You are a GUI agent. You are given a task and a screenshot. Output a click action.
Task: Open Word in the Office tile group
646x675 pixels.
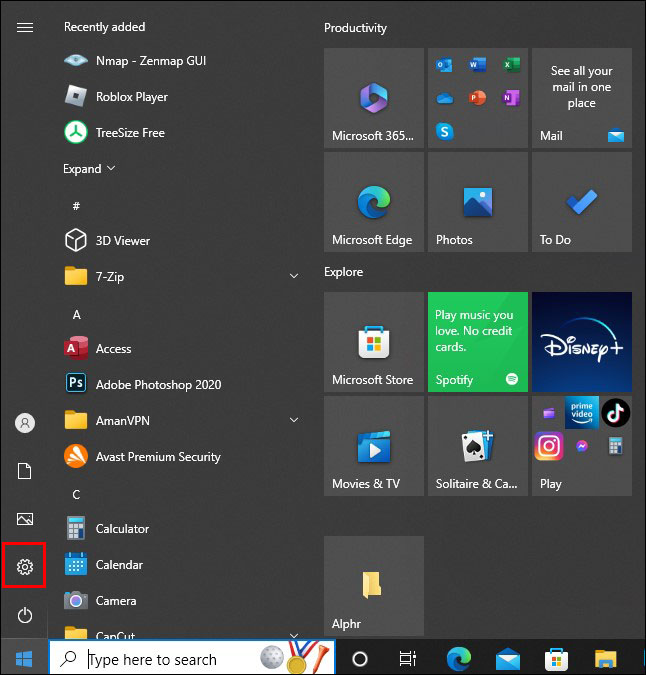click(478, 65)
